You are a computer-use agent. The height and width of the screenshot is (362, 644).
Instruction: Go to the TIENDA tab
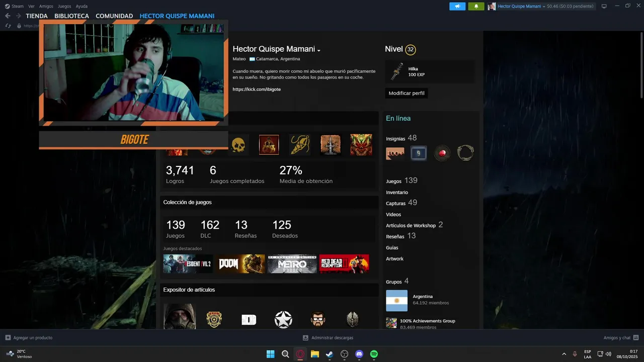click(37, 16)
